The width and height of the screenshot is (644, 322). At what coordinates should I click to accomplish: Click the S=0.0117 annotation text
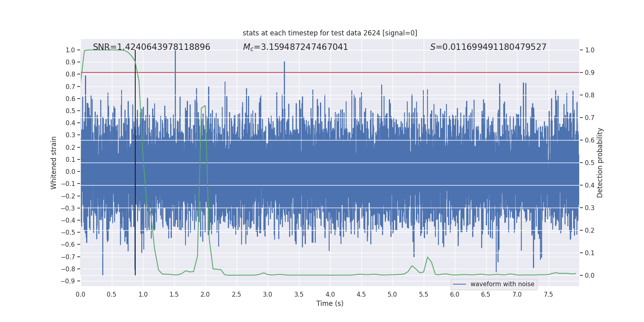point(488,47)
